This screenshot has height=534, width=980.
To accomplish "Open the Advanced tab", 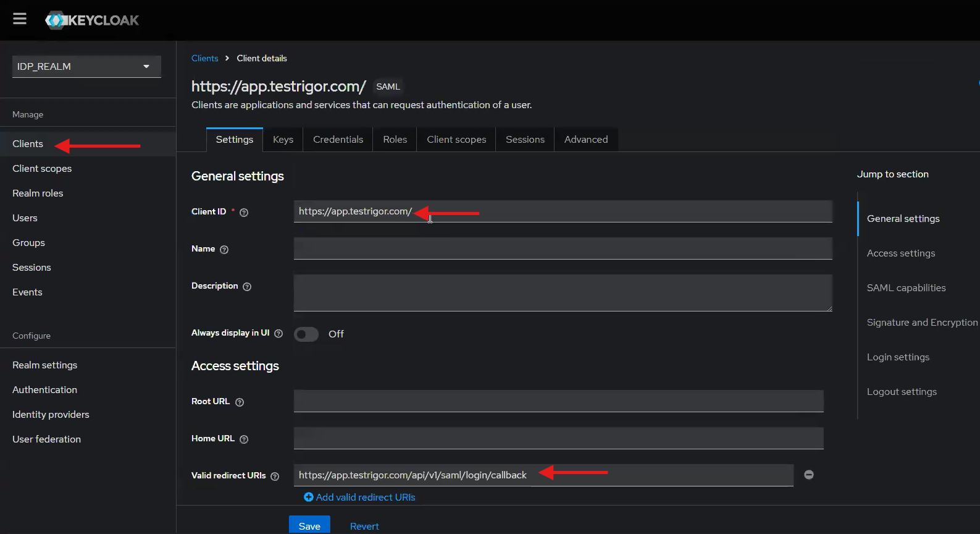I will tap(586, 140).
